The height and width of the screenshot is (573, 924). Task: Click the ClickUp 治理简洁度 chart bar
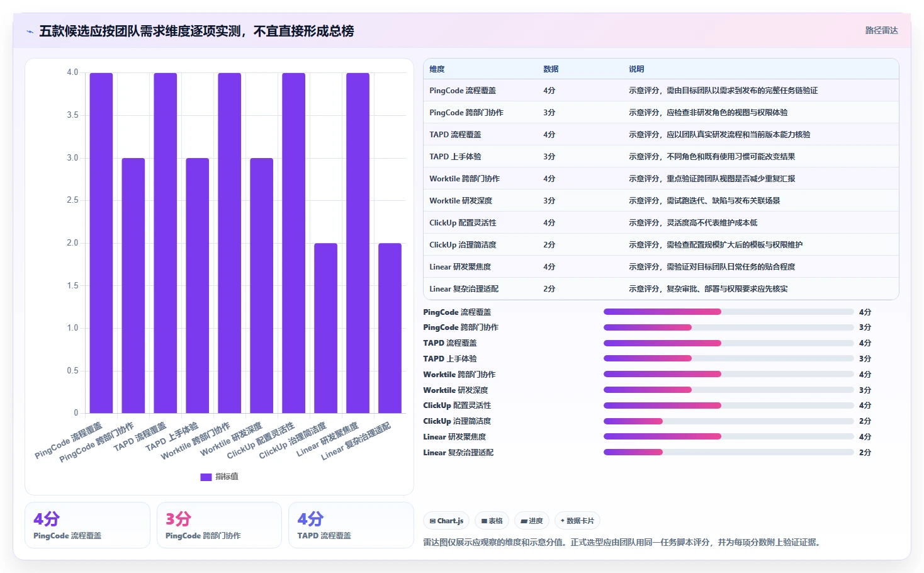(x=326, y=328)
